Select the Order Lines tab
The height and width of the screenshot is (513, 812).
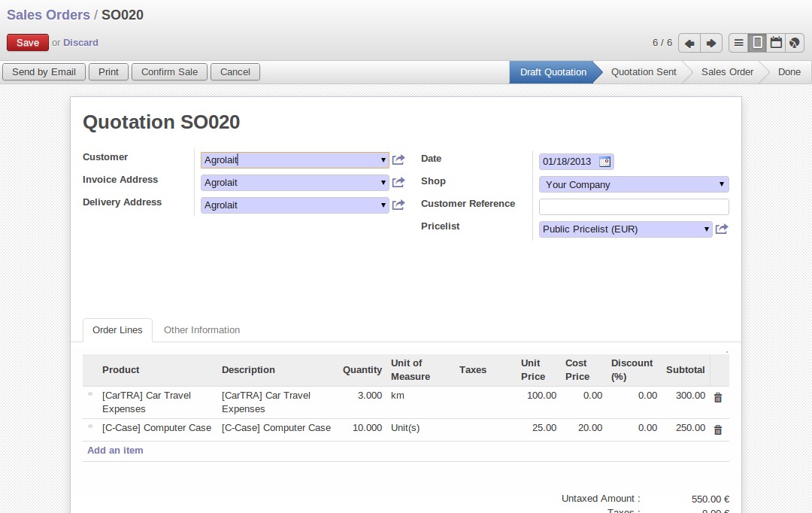click(117, 330)
